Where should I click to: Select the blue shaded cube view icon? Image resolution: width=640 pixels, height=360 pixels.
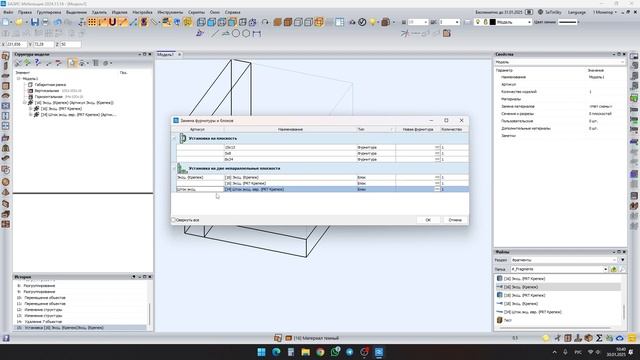(211, 22)
